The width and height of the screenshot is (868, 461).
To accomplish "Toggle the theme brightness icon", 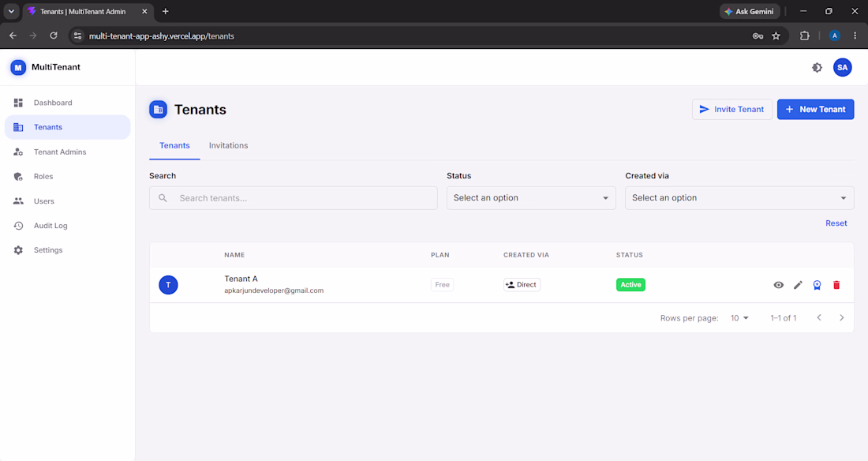I will pyautogui.click(x=817, y=68).
